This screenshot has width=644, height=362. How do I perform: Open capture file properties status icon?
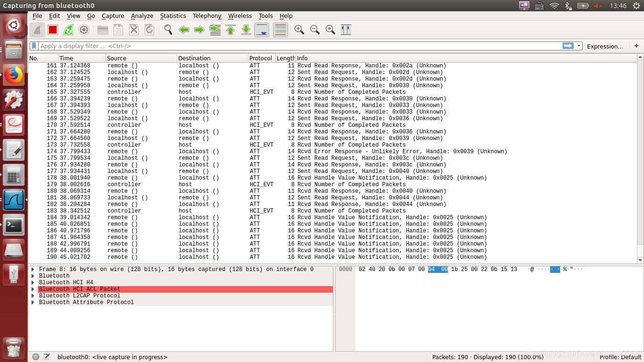pyautogui.click(x=47, y=357)
